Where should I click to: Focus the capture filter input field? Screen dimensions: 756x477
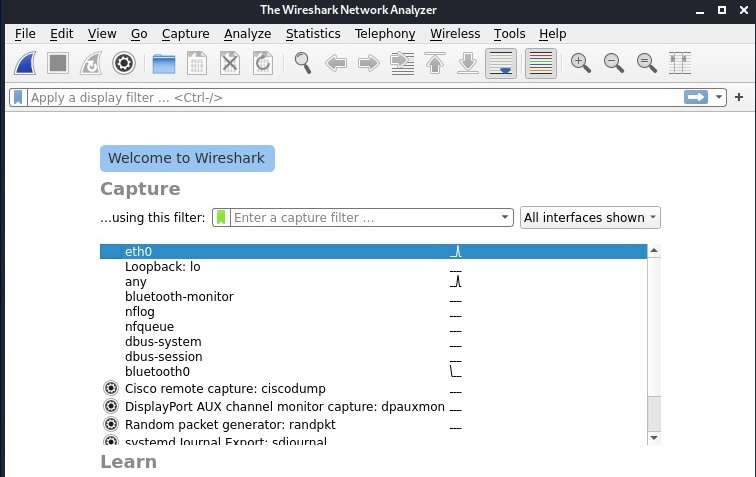click(x=364, y=218)
